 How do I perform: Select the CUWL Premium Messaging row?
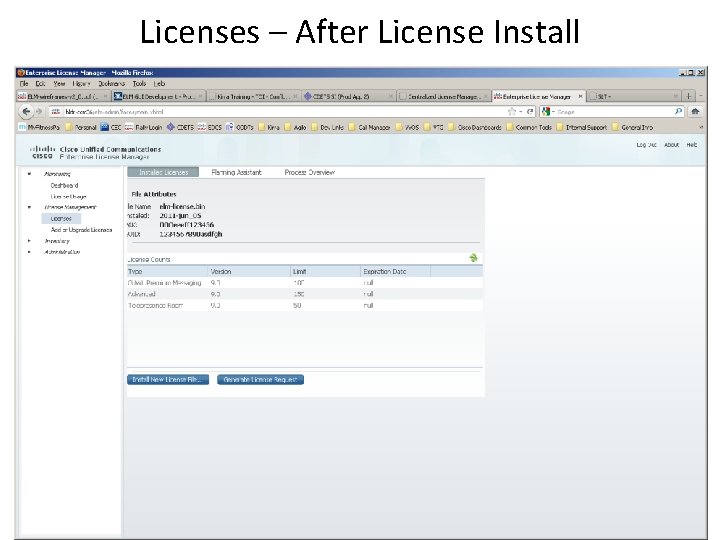coord(305,283)
